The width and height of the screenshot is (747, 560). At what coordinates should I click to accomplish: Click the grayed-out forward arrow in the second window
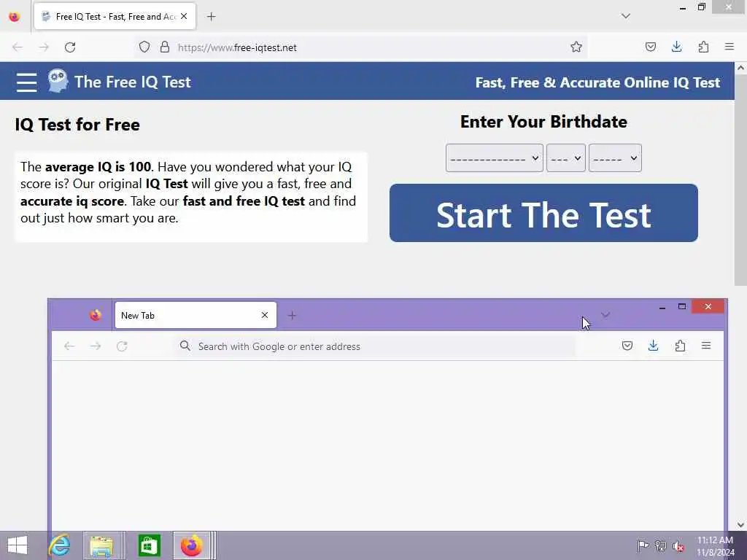96,346
